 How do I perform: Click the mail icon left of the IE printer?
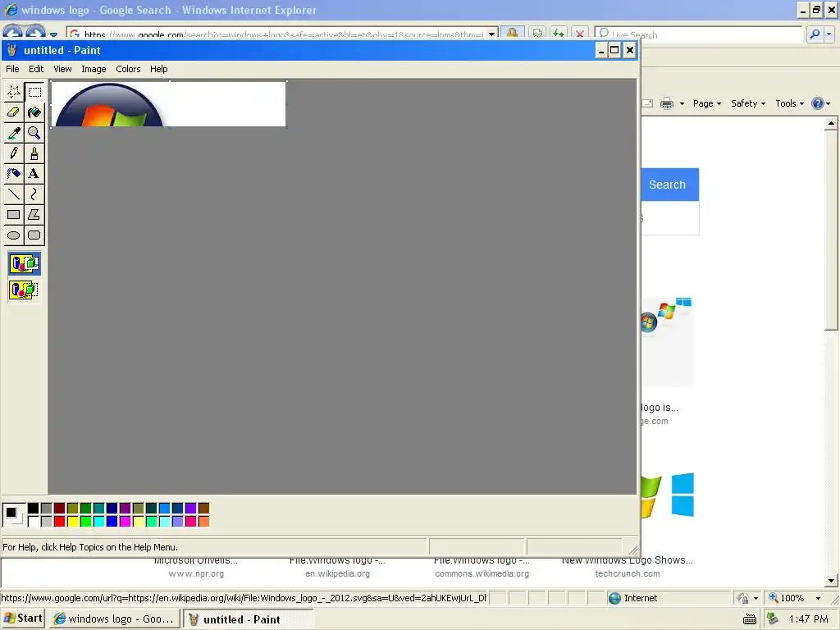[x=647, y=103]
